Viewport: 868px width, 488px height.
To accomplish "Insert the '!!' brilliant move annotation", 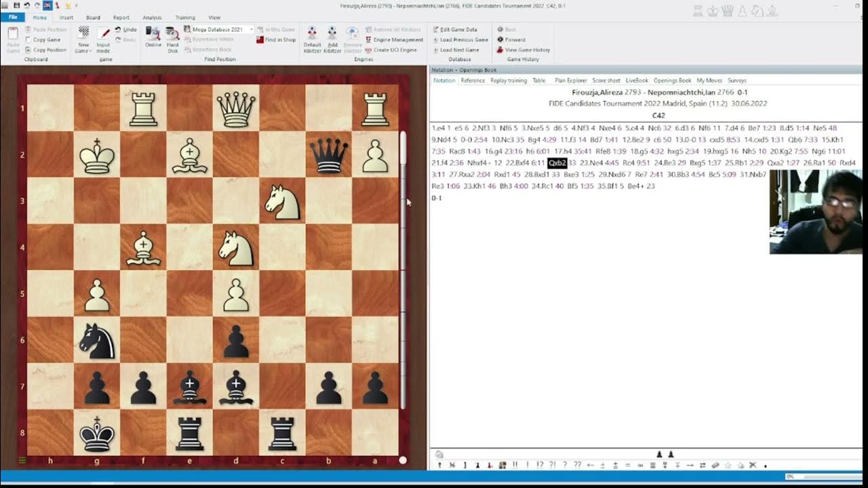I will coord(515,465).
